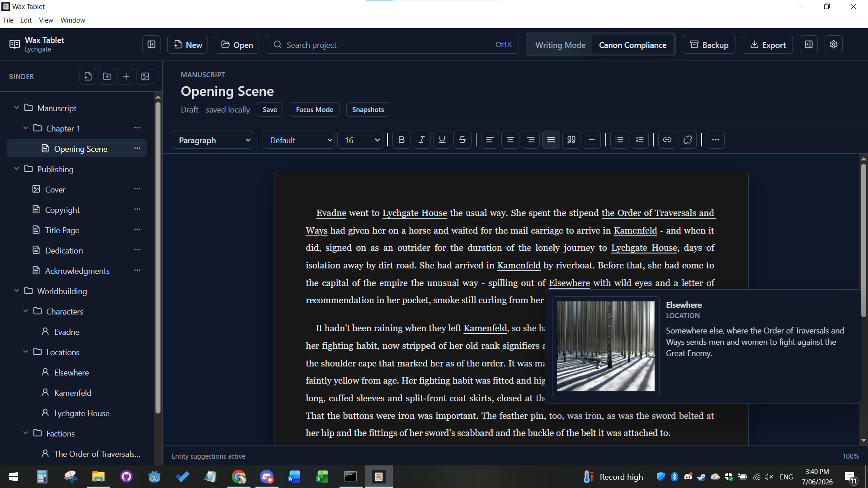Click the editor vertical scrollbar
Screen dimensions: 868x488
click(863, 240)
